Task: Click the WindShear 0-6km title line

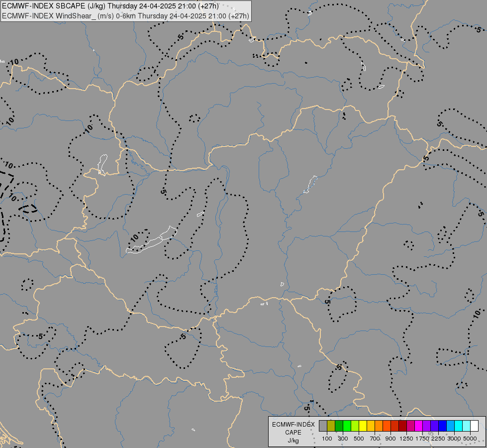Action: (125, 16)
